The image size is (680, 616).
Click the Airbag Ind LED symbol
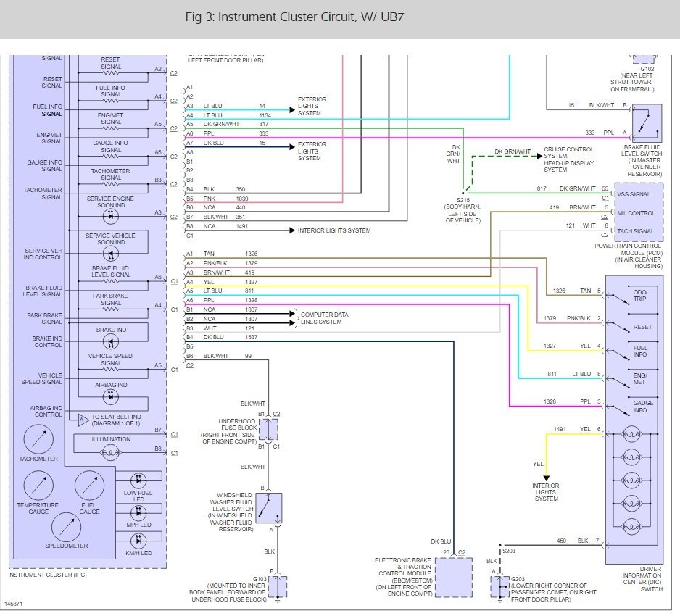tap(111, 396)
